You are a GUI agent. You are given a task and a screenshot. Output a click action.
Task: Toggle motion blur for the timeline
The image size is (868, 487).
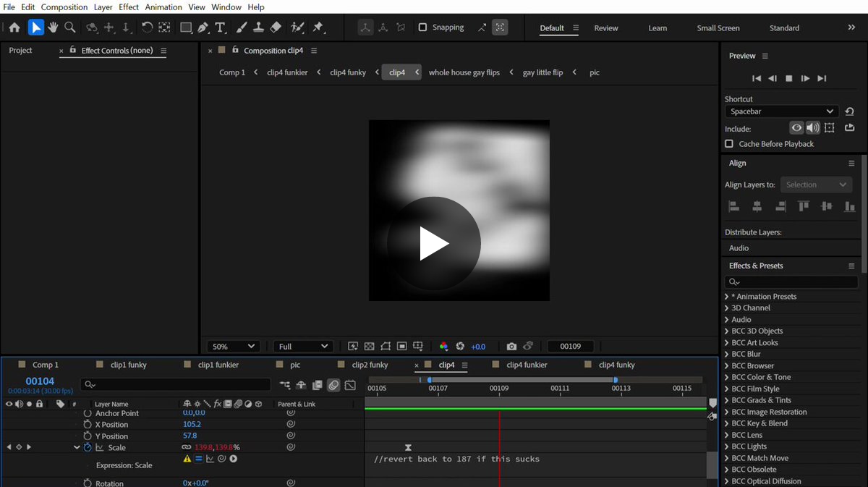333,385
